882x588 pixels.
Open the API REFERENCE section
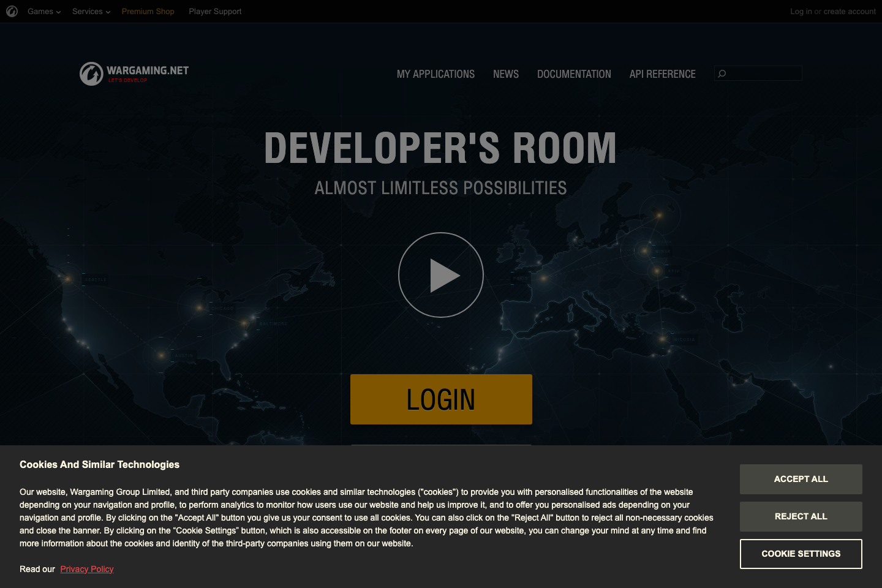tap(662, 73)
